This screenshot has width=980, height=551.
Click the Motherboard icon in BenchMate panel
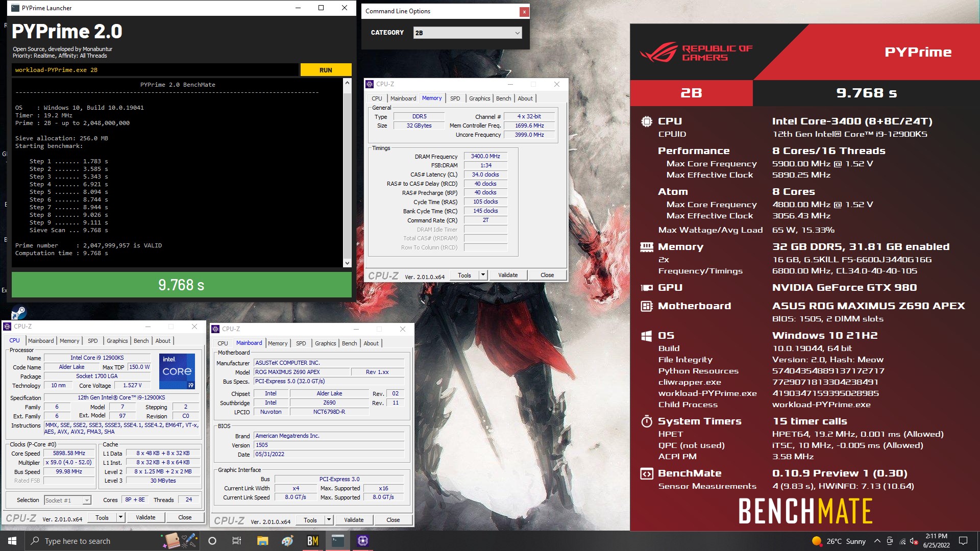(x=646, y=306)
